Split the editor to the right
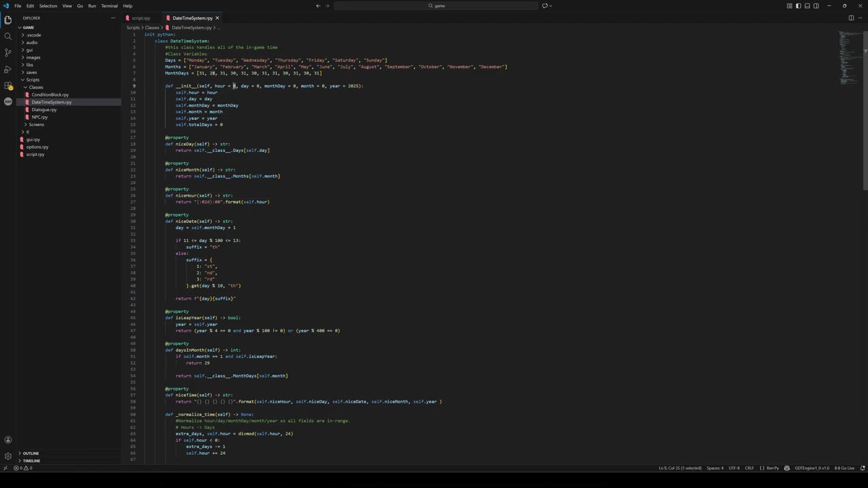Image resolution: width=868 pixels, height=488 pixels. pos(851,18)
